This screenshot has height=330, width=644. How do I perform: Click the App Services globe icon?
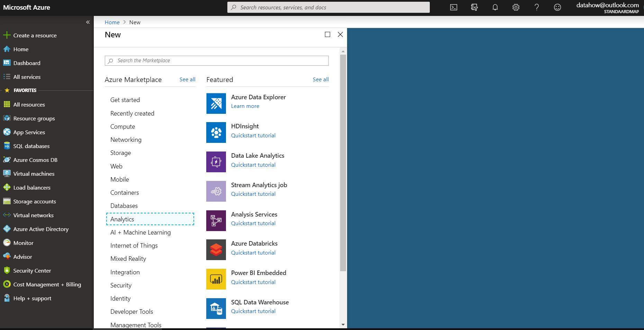pos(7,132)
